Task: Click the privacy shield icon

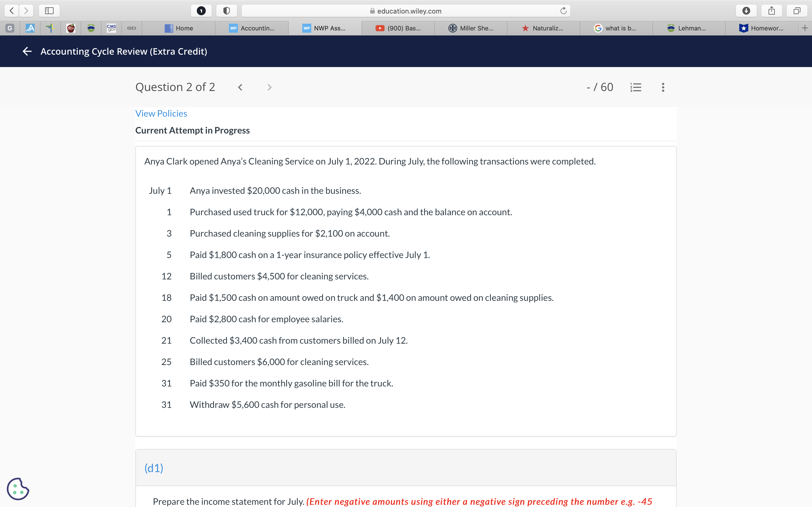Action: point(226,11)
